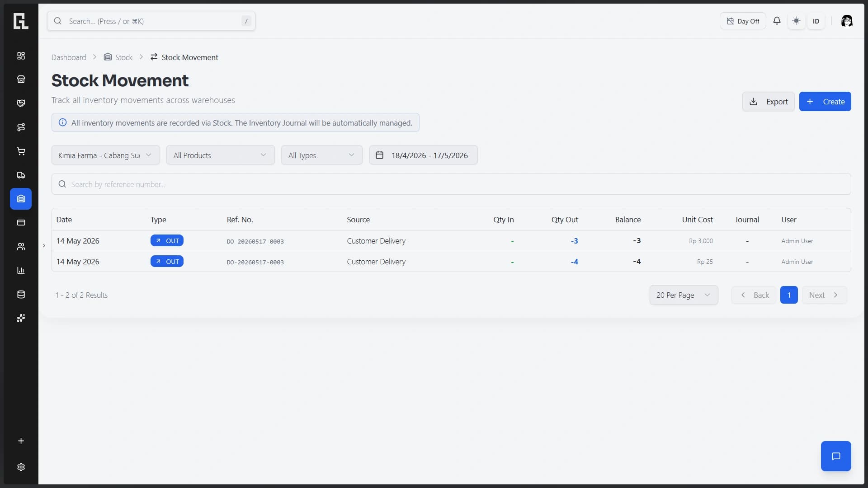Open the bar chart reports icon in sidebar
Viewport: 868px width, 488px height.
(21, 271)
